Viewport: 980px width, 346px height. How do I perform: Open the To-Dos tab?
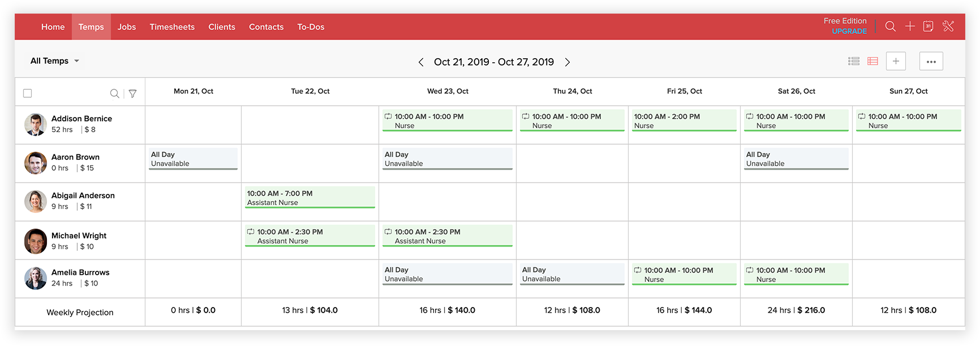coord(311,27)
